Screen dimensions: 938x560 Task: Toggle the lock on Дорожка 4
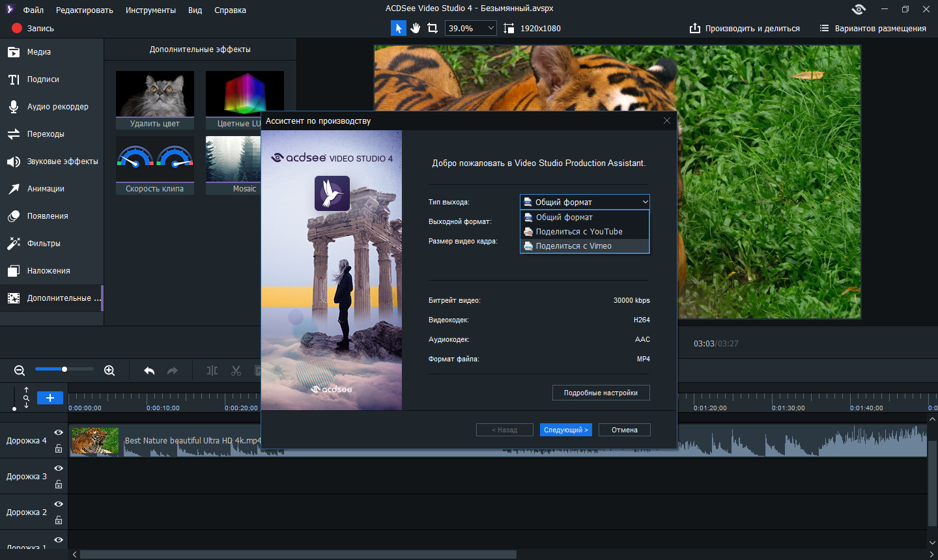[x=59, y=448]
